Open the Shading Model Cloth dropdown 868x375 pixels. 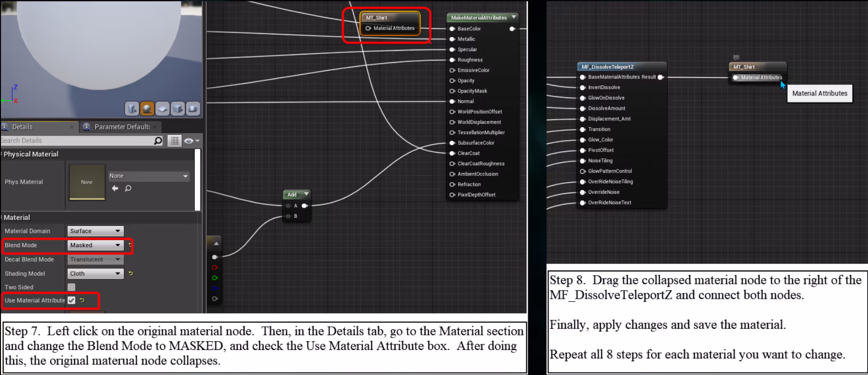point(95,273)
